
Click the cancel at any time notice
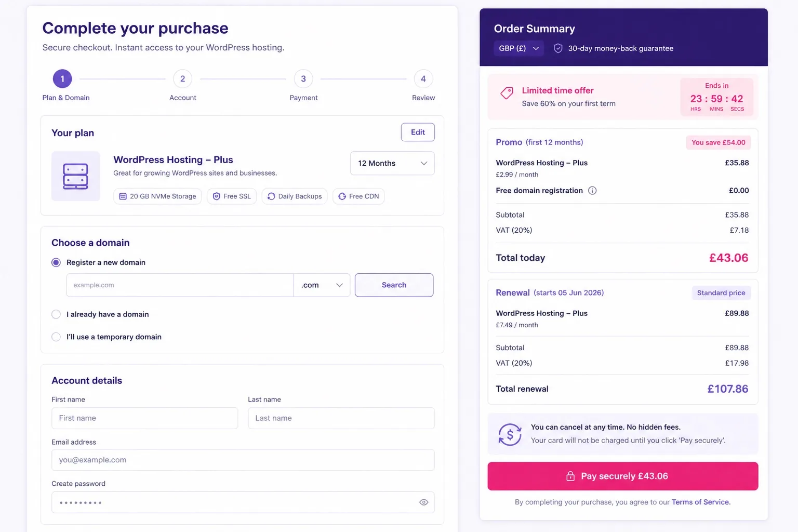point(623,434)
